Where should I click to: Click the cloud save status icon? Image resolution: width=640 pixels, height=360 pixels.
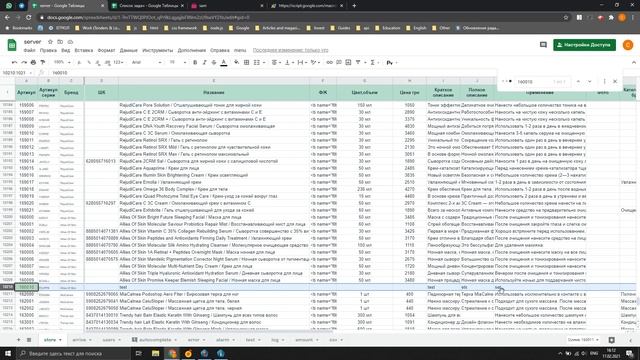[x=70, y=42]
